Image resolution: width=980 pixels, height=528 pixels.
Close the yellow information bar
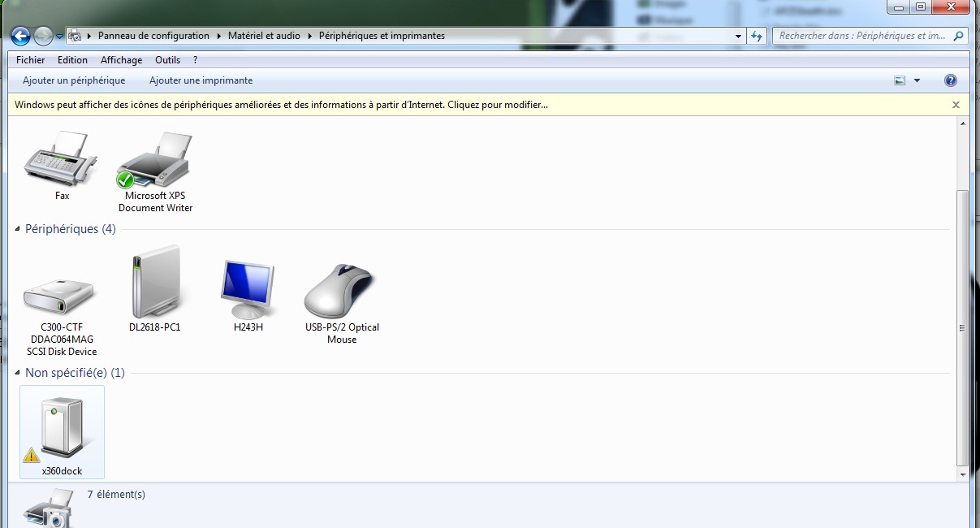click(956, 105)
